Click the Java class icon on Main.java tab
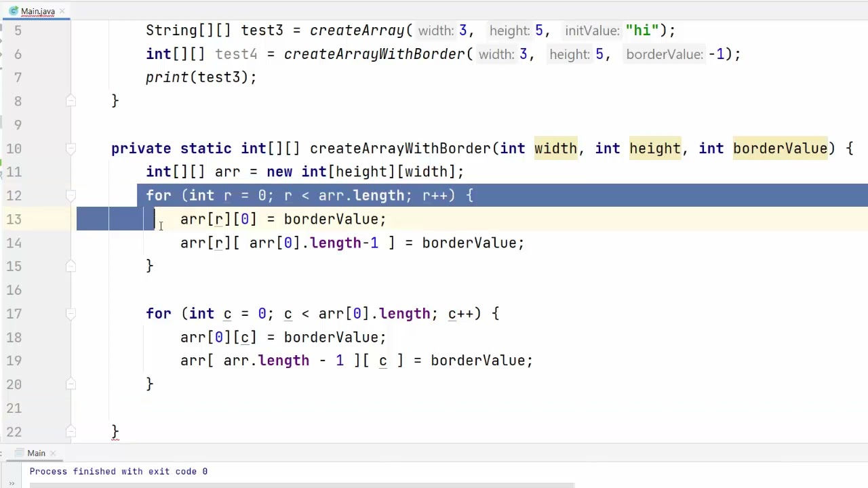The width and height of the screenshot is (868, 488). click(x=14, y=12)
